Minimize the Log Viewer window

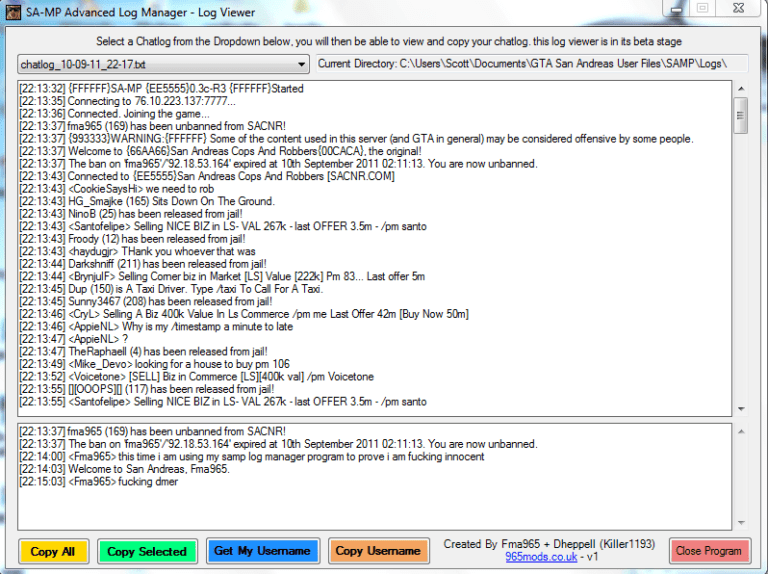676,8
